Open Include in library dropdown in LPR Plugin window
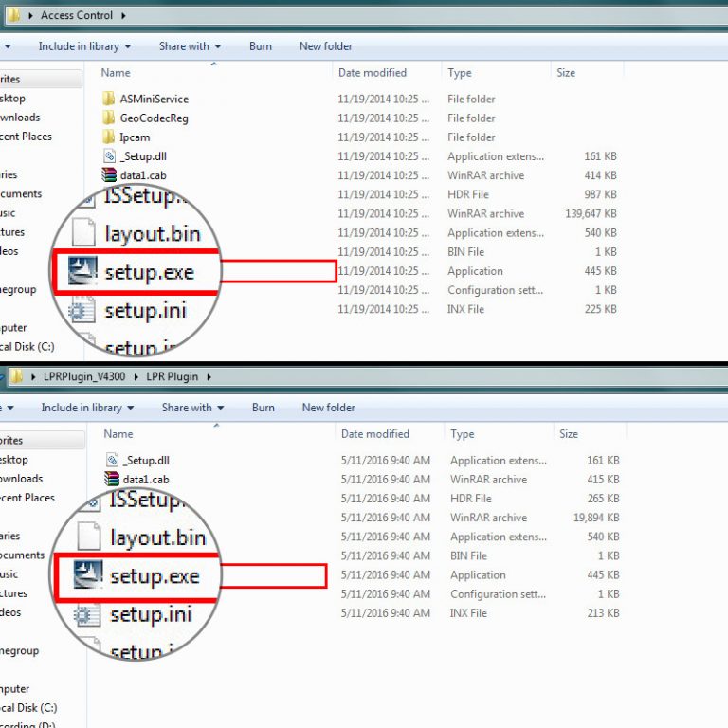 pyautogui.click(x=87, y=408)
